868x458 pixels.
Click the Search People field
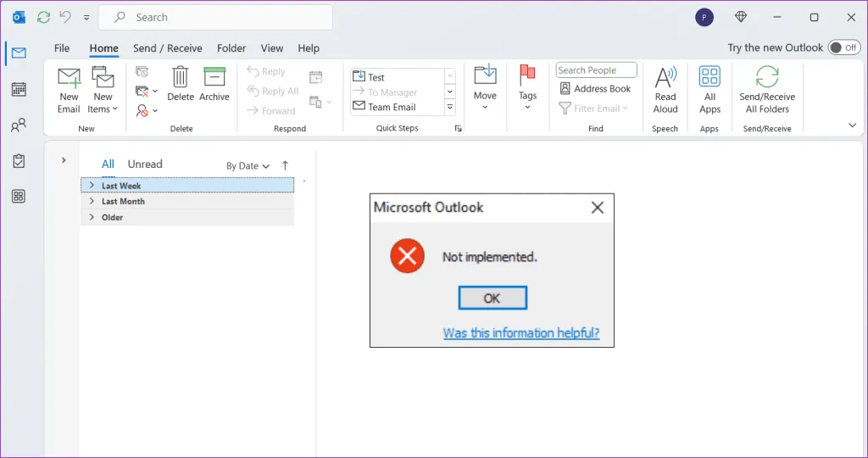[x=596, y=70]
